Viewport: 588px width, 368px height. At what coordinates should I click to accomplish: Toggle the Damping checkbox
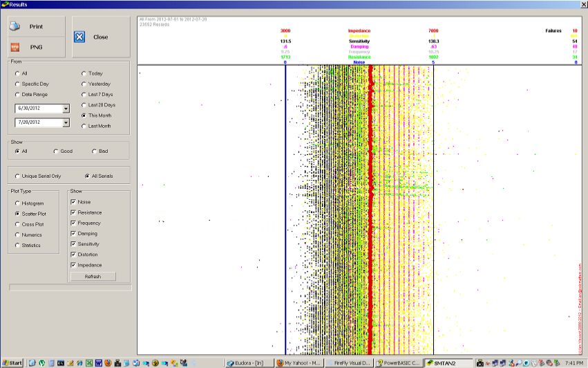(73, 234)
